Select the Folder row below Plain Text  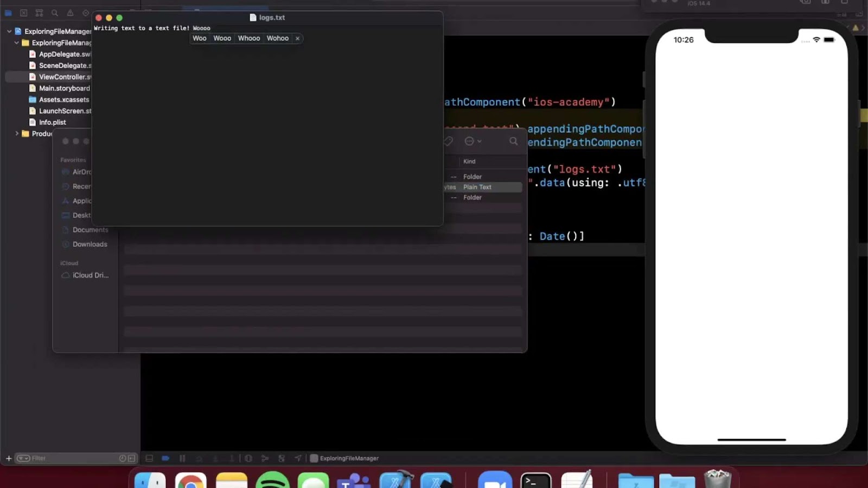pyautogui.click(x=483, y=197)
